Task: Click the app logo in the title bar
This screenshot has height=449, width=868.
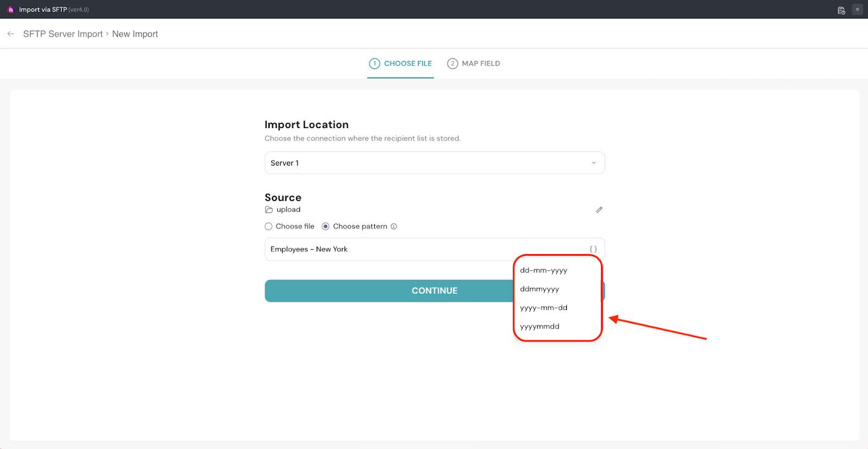Action: (10, 9)
